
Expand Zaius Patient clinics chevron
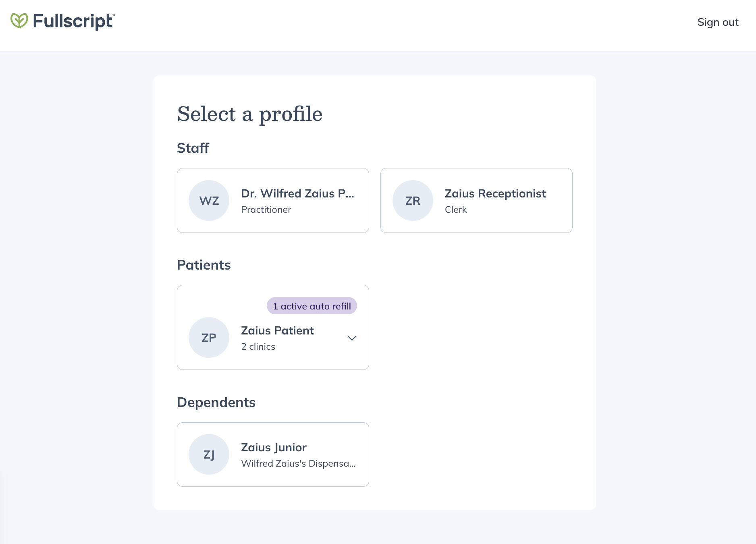click(x=352, y=338)
